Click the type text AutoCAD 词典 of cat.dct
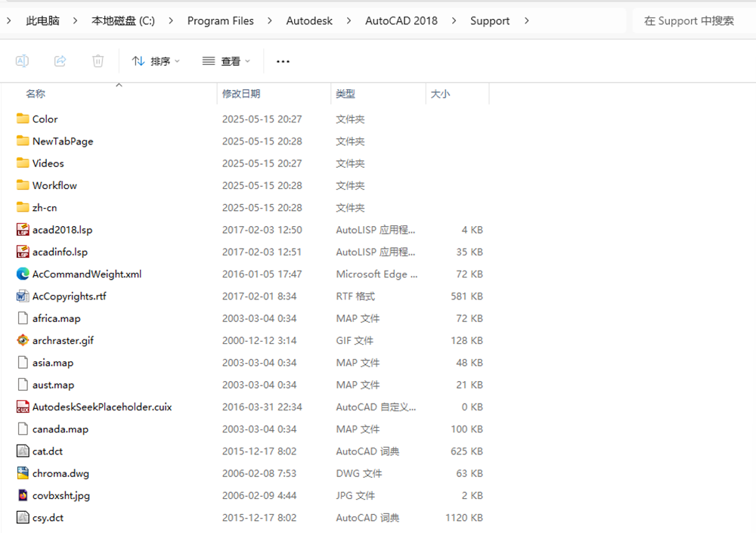This screenshot has height=533, width=756. (x=367, y=451)
